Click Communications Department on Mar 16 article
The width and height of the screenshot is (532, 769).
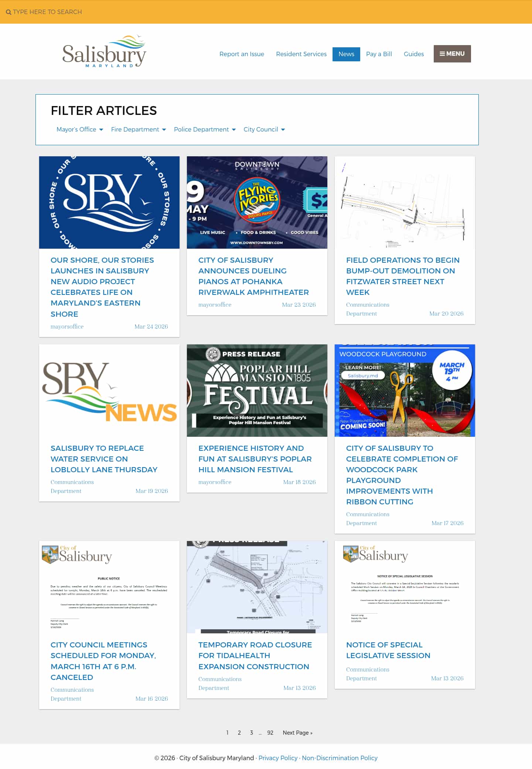tap(72, 694)
